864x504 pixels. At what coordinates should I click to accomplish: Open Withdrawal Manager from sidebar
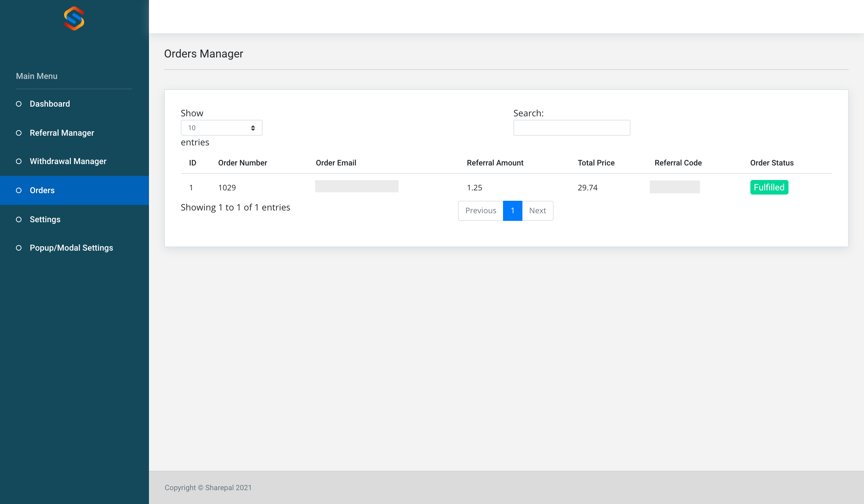(x=68, y=161)
